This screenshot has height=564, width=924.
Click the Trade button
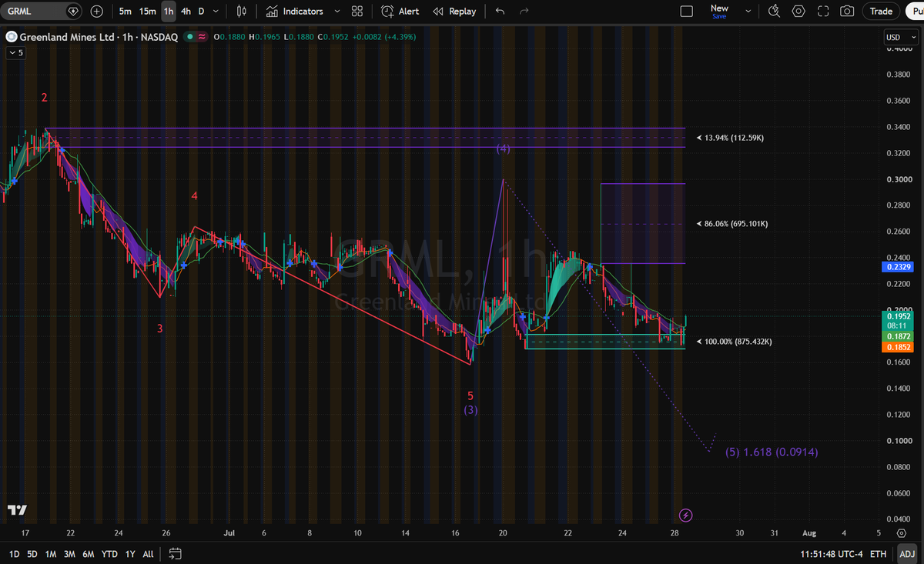881,12
